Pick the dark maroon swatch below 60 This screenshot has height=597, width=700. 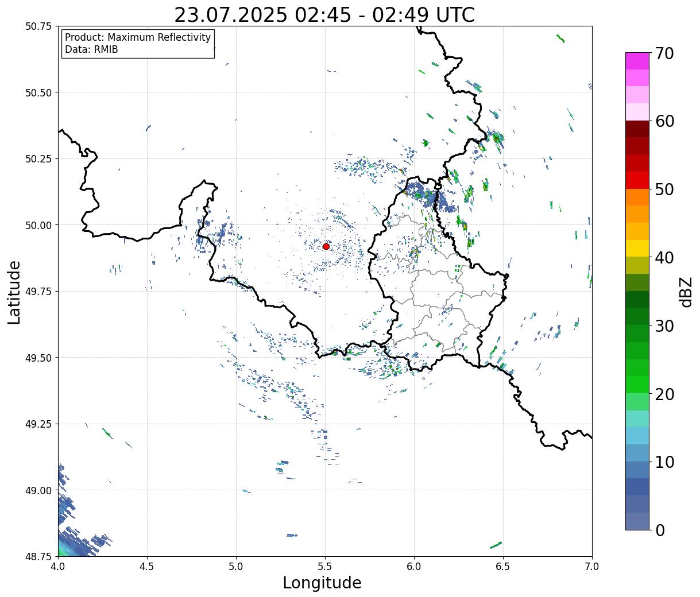click(x=637, y=129)
